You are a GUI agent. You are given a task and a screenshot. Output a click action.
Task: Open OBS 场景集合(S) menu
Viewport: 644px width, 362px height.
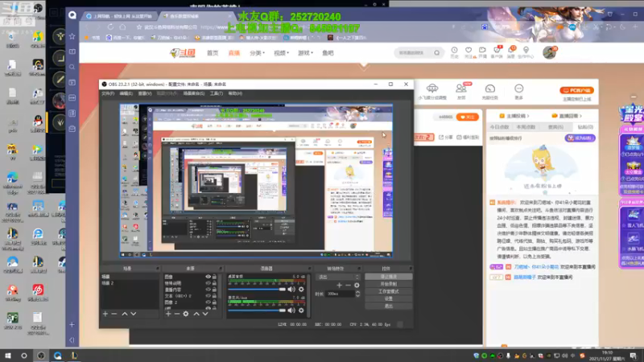coord(194,93)
